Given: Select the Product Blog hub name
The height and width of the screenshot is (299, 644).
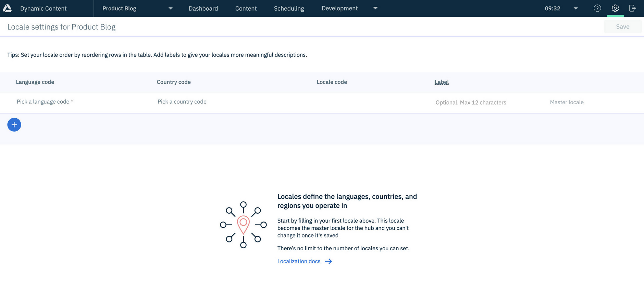Looking at the screenshot, I should (x=119, y=9).
